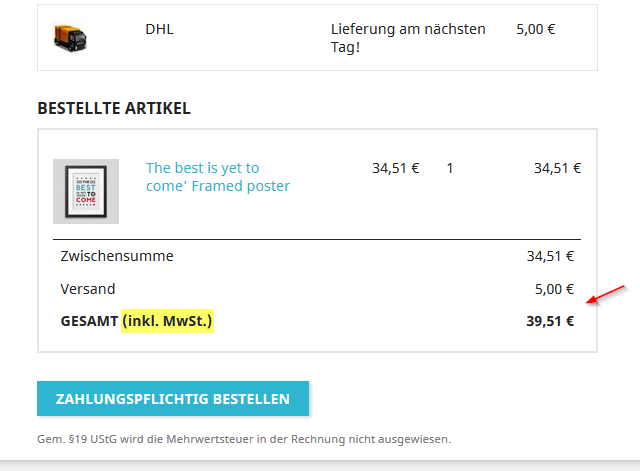640x471 pixels.
Task: Open the framed poster product thumbnail
Action: pos(86,191)
